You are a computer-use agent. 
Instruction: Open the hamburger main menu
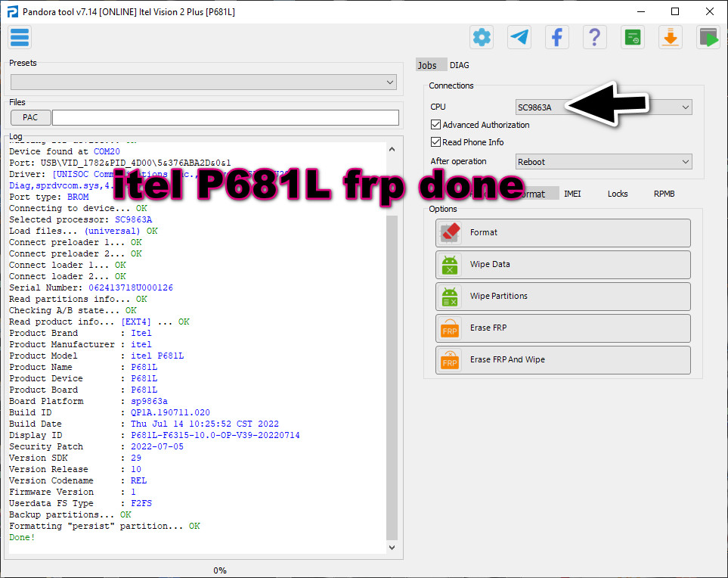pyautogui.click(x=20, y=38)
